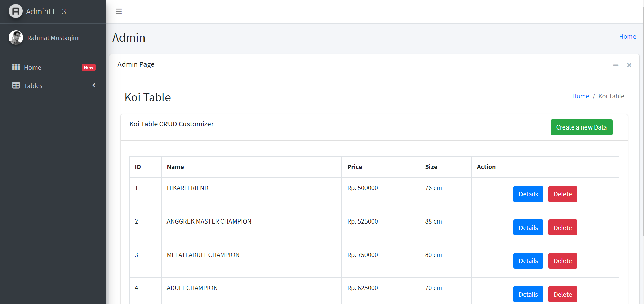Click the Home grid icon in sidebar
The image size is (644, 304).
pos(16,67)
